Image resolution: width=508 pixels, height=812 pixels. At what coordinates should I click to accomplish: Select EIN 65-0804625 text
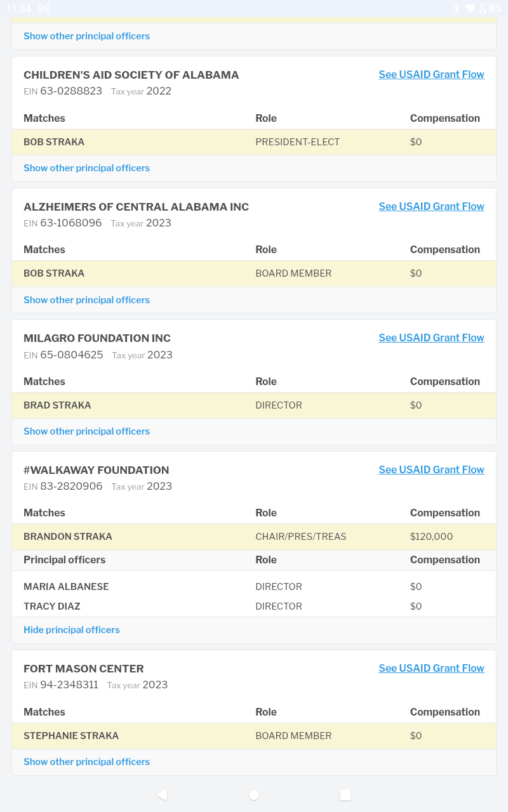coord(63,355)
